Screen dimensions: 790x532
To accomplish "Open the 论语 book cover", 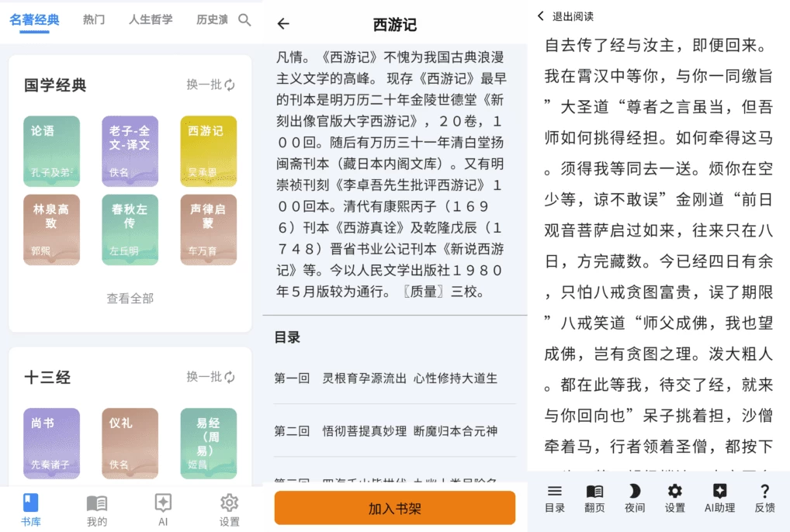I will pyautogui.click(x=52, y=151).
